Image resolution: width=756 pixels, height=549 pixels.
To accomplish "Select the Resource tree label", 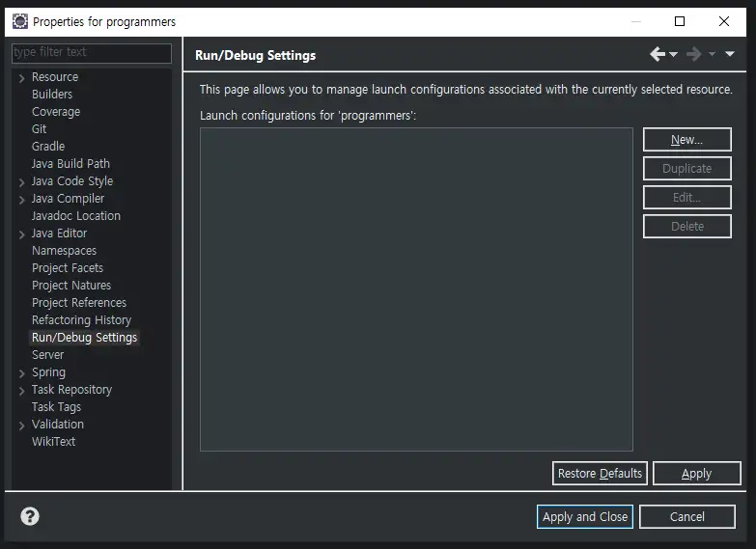I will click(55, 76).
